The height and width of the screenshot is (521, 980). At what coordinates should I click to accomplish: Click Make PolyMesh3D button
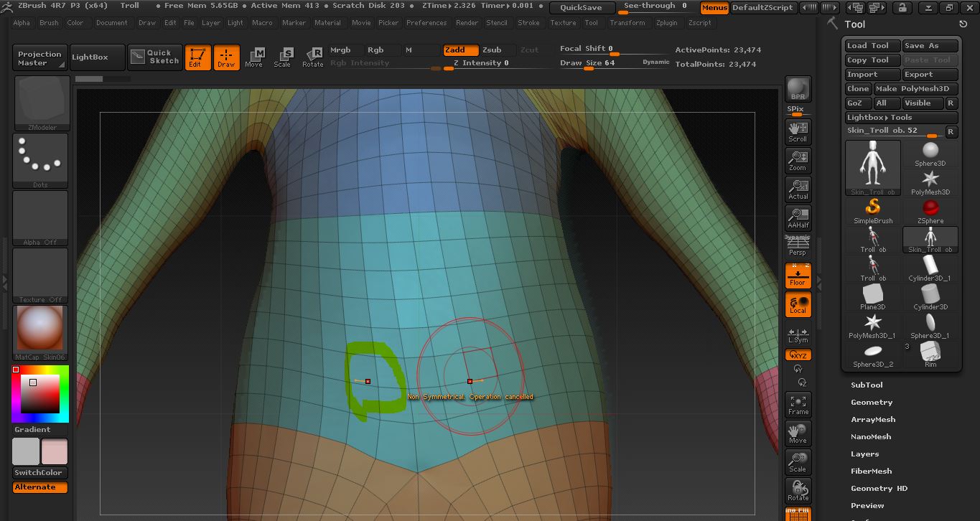click(x=915, y=89)
